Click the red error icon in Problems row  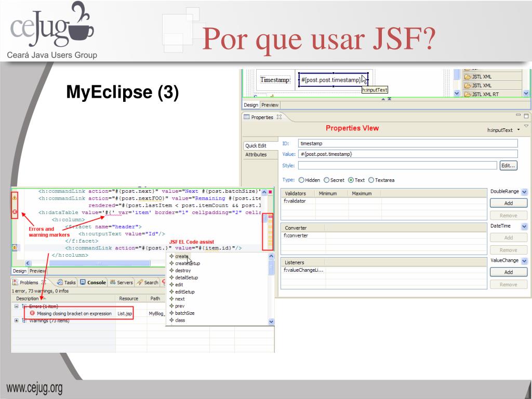32,313
